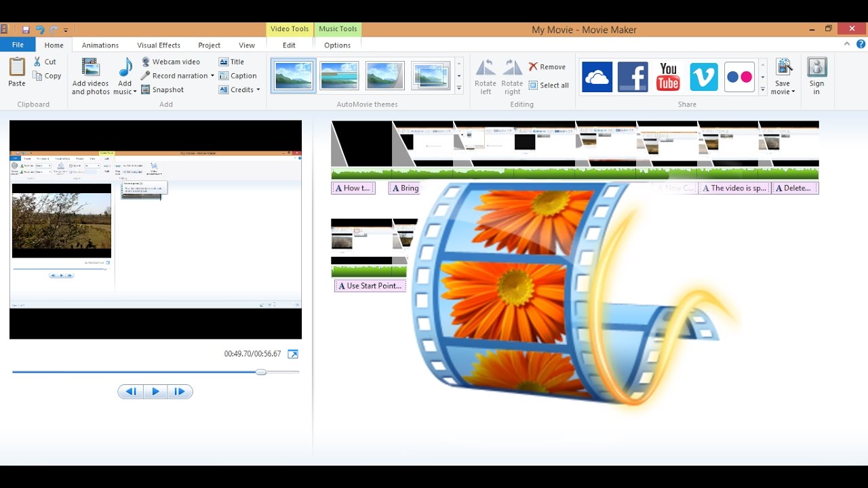868x488 pixels.
Task: Sign in to Microsoft account
Action: [816, 76]
